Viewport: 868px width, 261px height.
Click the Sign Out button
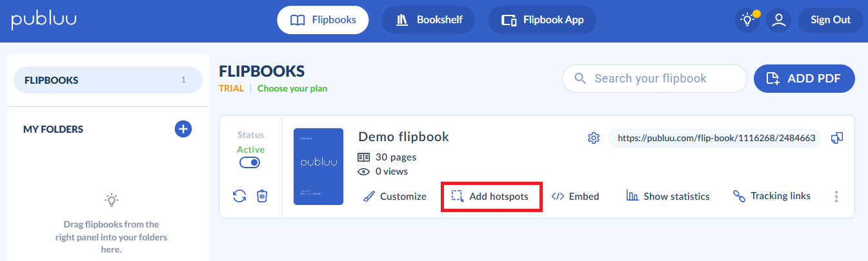coord(831,20)
